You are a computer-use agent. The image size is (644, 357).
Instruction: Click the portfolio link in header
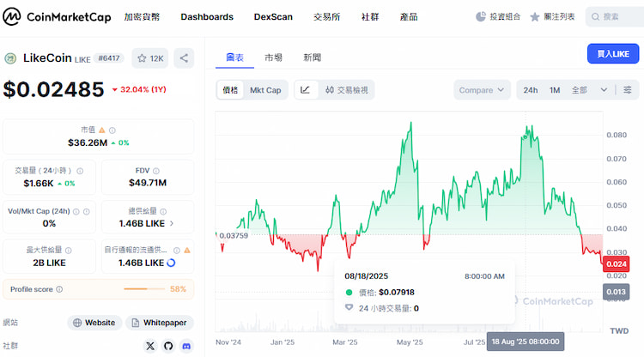click(498, 17)
